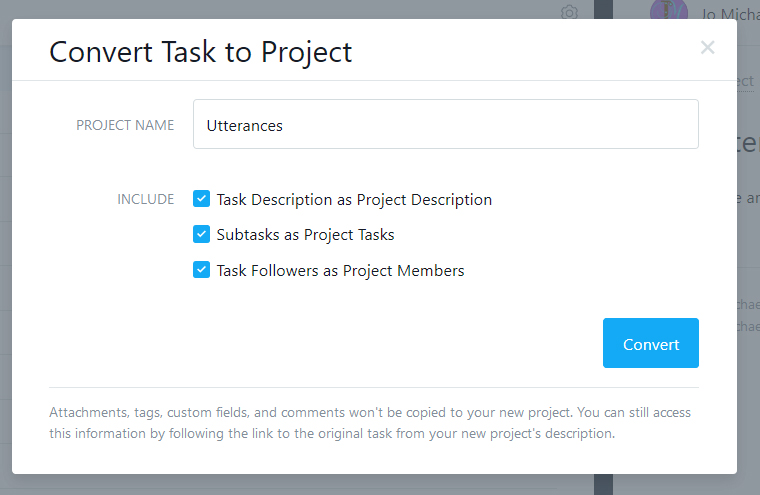Viewport: 760px width, 495px height.
Task: Click the dimmed underlined link behind dialog's right edge
Action: 745,82
